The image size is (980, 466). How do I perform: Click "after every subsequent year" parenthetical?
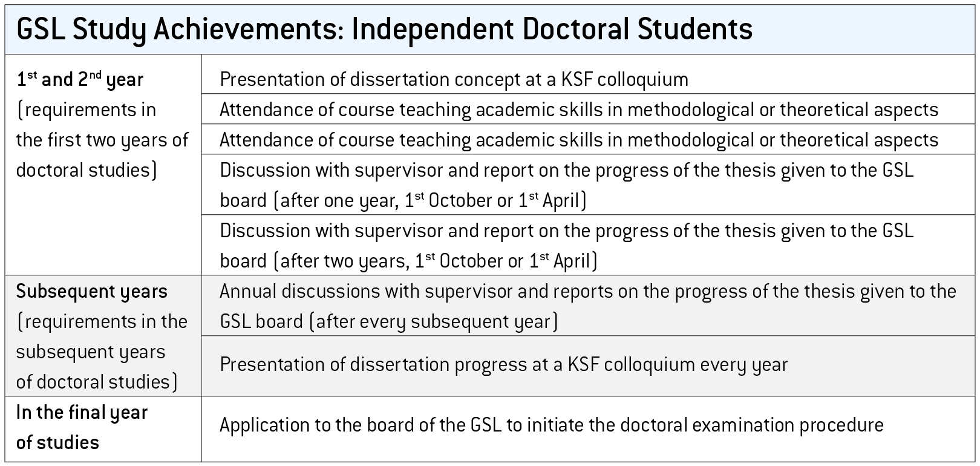433,321
